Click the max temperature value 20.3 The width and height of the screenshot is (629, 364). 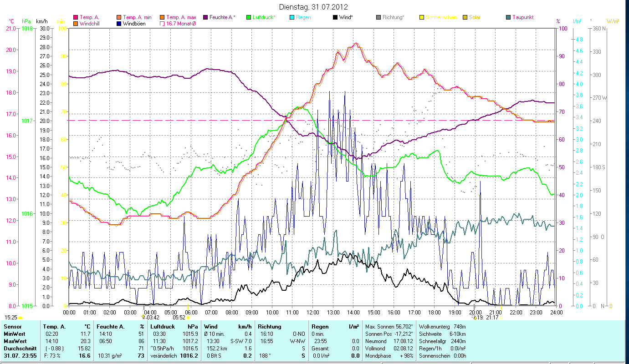86,341
